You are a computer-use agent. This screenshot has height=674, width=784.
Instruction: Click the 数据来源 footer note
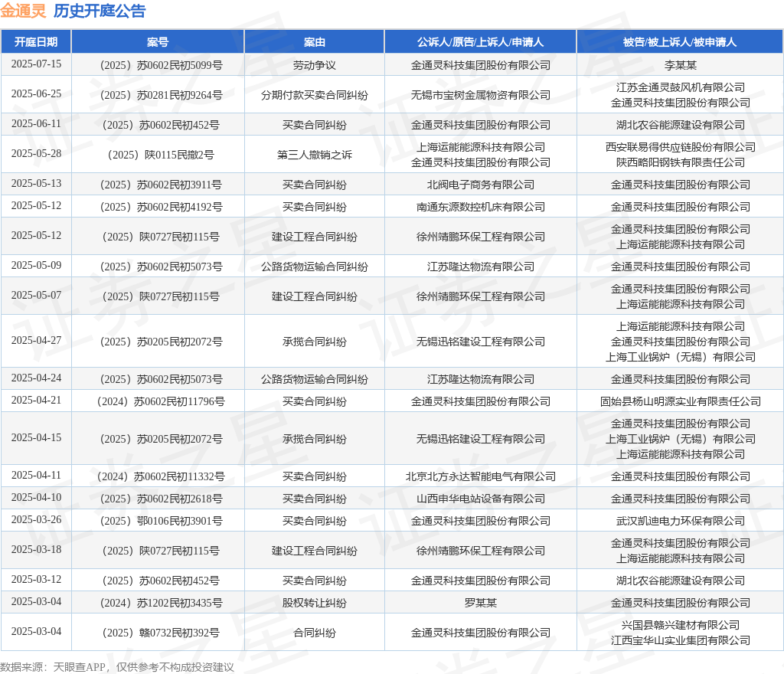coord(117,667)
